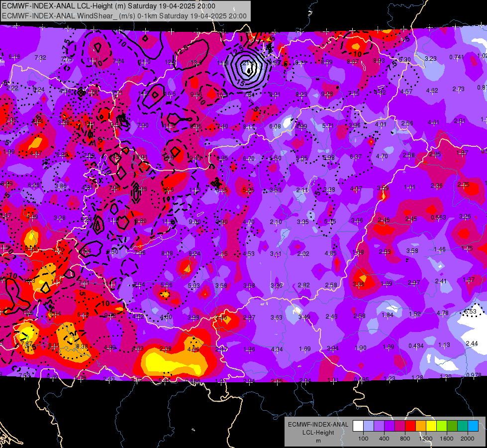The width and height of the screenshot is (487, 448).
Task: Click the yellow legend swatch
Action: pos(431,426)
